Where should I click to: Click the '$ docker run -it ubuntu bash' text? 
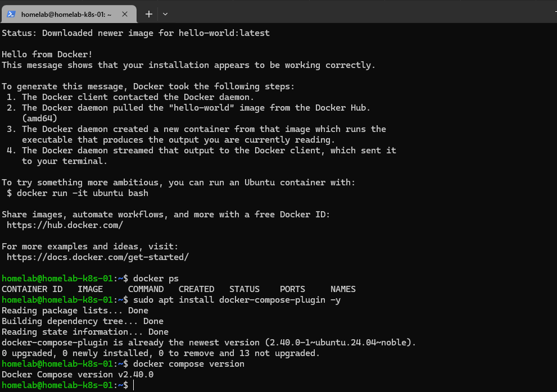point(78,193)
